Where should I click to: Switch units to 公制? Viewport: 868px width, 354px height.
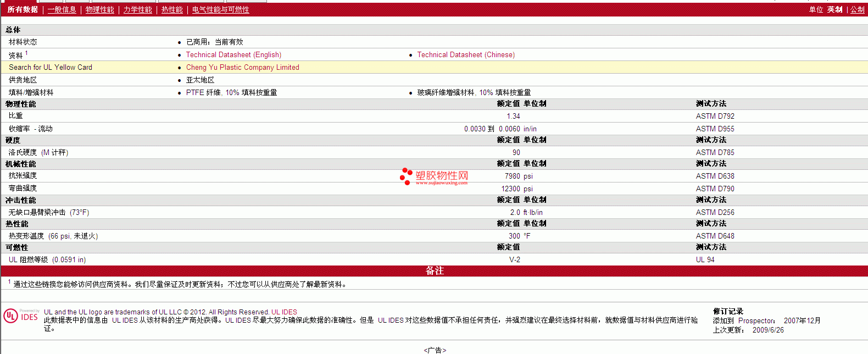coord(857,9)
